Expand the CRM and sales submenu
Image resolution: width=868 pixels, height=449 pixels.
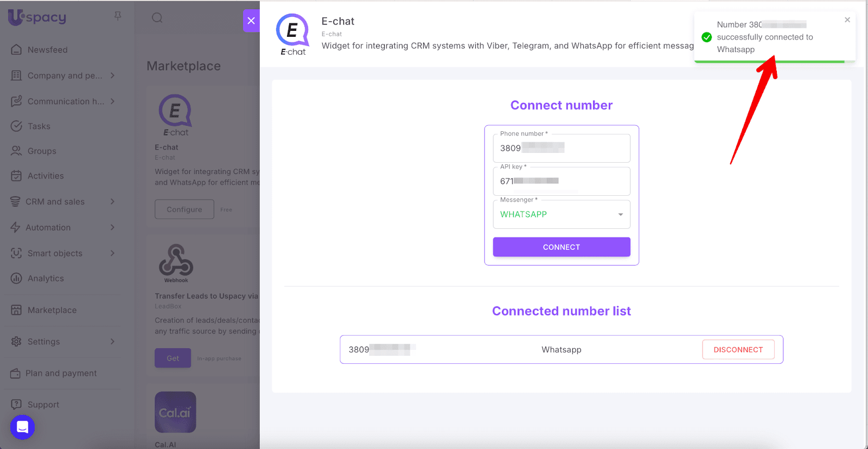112,202
